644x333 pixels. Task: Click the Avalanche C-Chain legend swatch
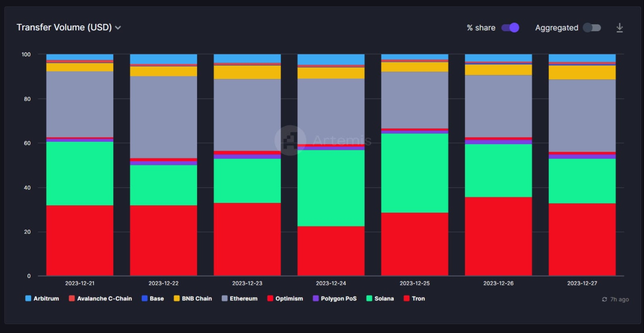72,298
